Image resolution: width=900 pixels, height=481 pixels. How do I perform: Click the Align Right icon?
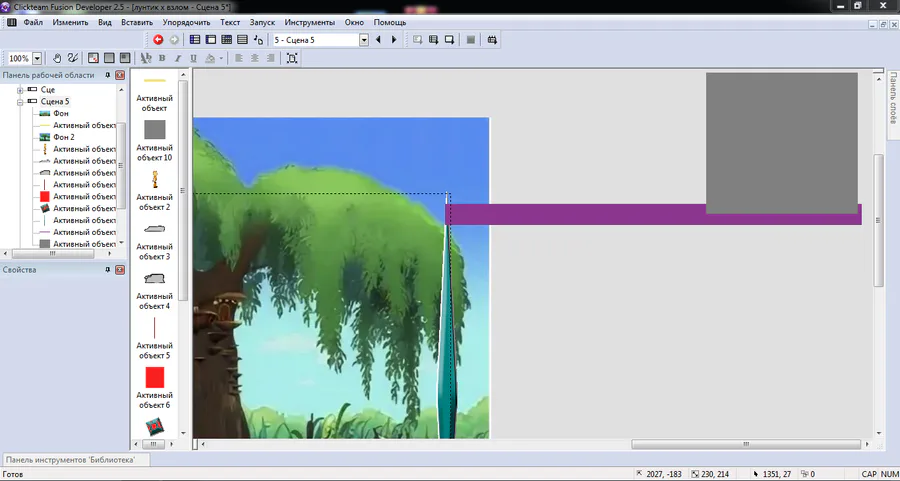point(271,58)
